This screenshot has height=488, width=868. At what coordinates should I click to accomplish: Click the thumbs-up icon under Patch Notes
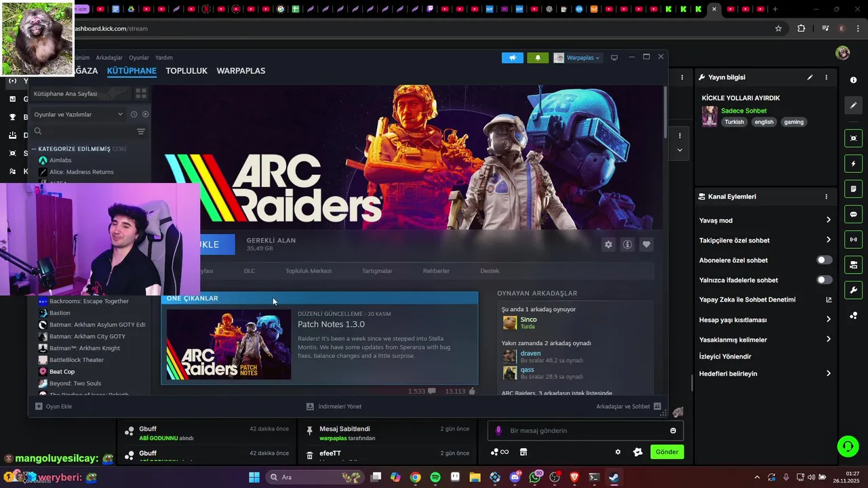point(472,391)
